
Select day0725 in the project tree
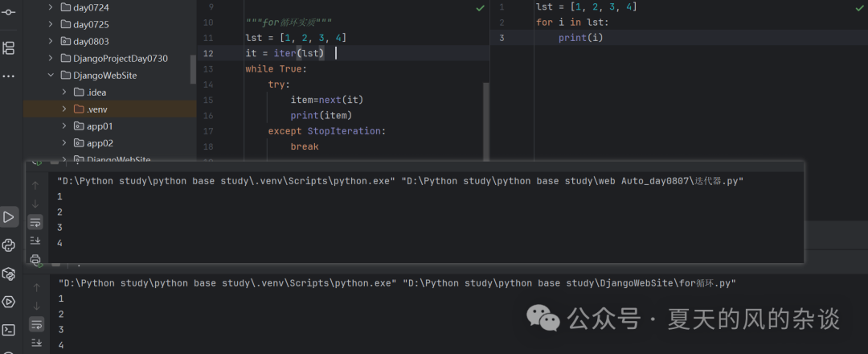pyautogui.click(x=91, y=24)
